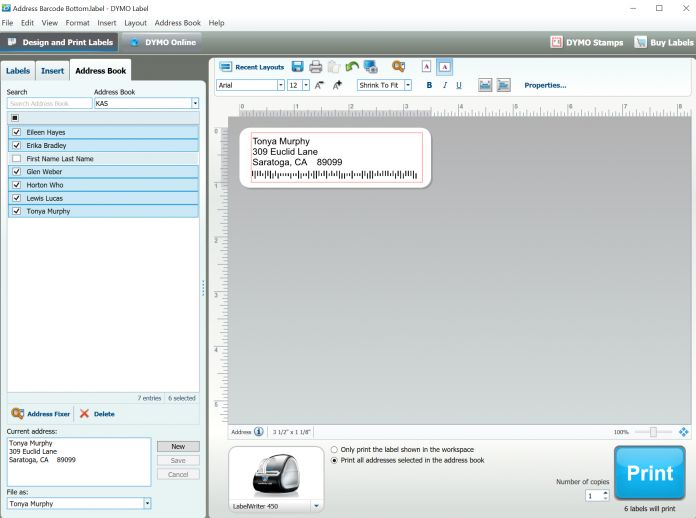Viewport: 696px width, 518px height.
Task: Switch to the Insert tab
Action: point(52,71)
